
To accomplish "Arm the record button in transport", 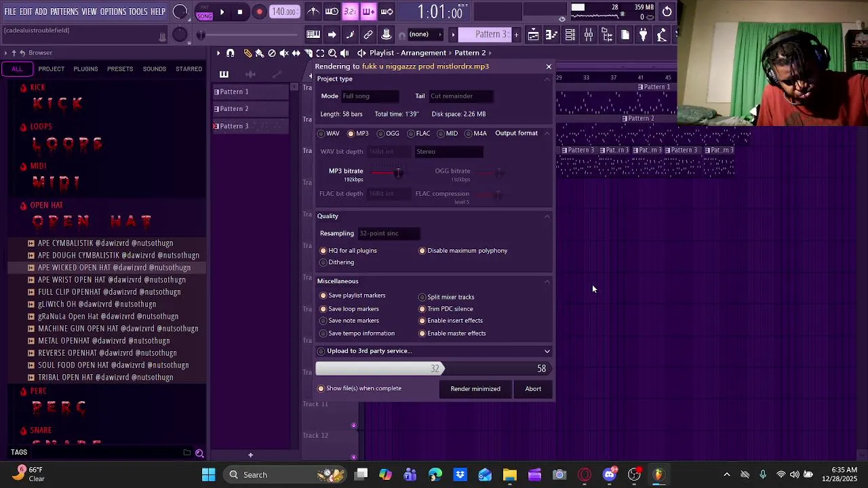I will pyautogui.click(x=259, y=12).
